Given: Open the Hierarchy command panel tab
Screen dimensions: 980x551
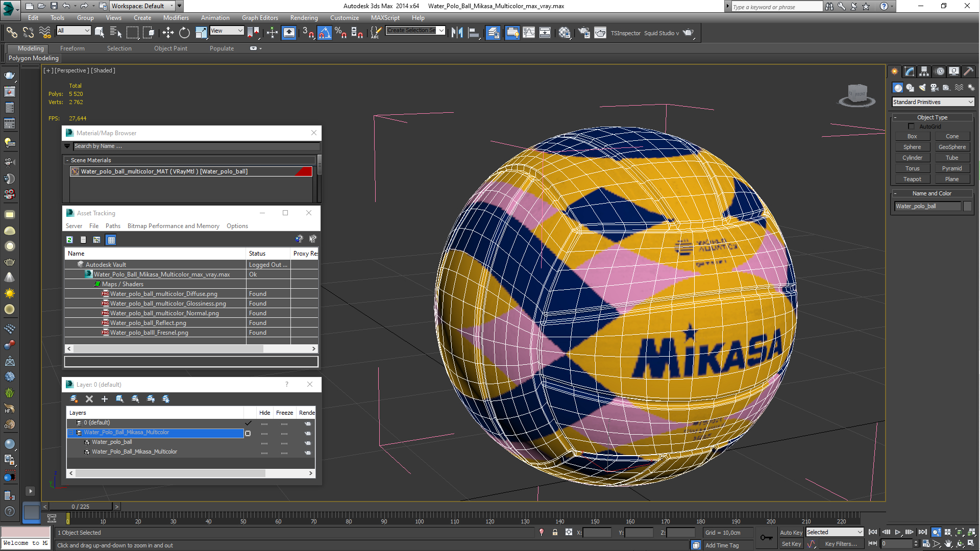Looking at the screenshot, I should (x=924, y=71).
